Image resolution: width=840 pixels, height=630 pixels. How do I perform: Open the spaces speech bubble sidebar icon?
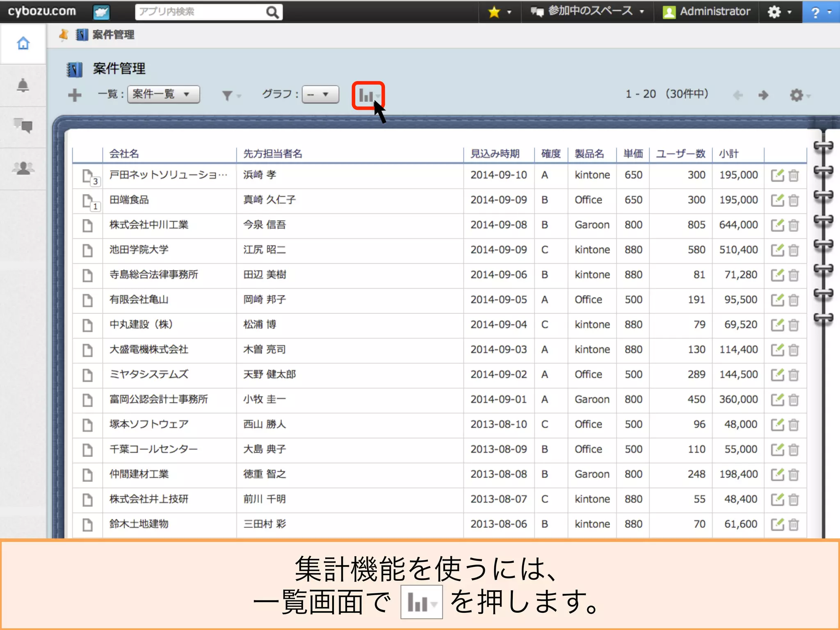(23, 126)
